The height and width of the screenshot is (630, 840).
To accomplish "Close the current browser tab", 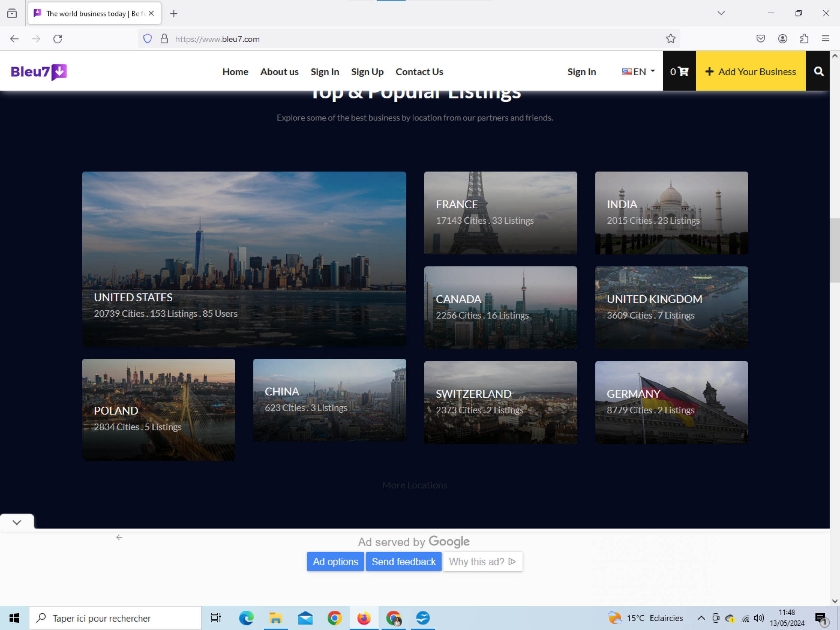I will coord(151,13).
